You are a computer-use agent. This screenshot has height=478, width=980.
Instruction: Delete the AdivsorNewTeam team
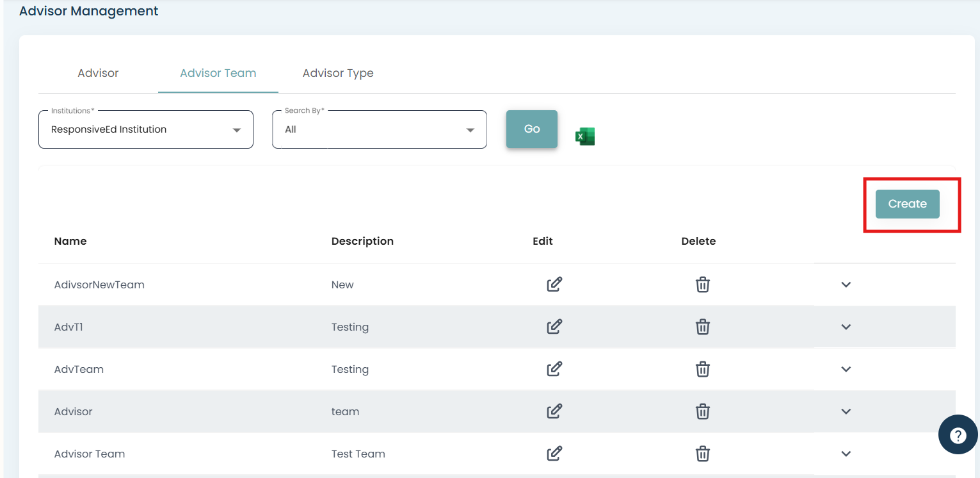pos(702,284)
